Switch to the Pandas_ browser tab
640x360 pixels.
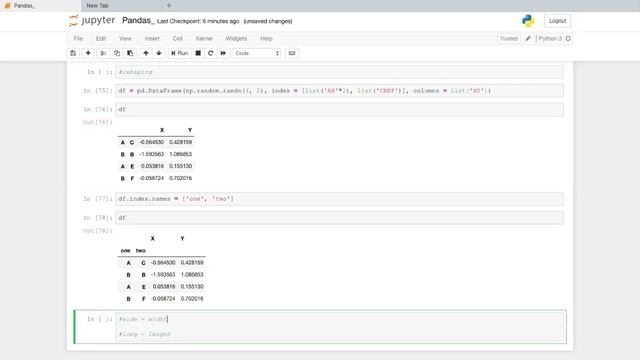point(40,6)
